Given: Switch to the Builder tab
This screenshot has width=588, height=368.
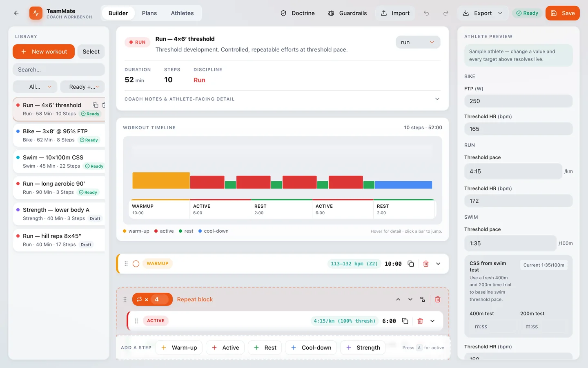Looking at the screenshot, I should 118,13.
